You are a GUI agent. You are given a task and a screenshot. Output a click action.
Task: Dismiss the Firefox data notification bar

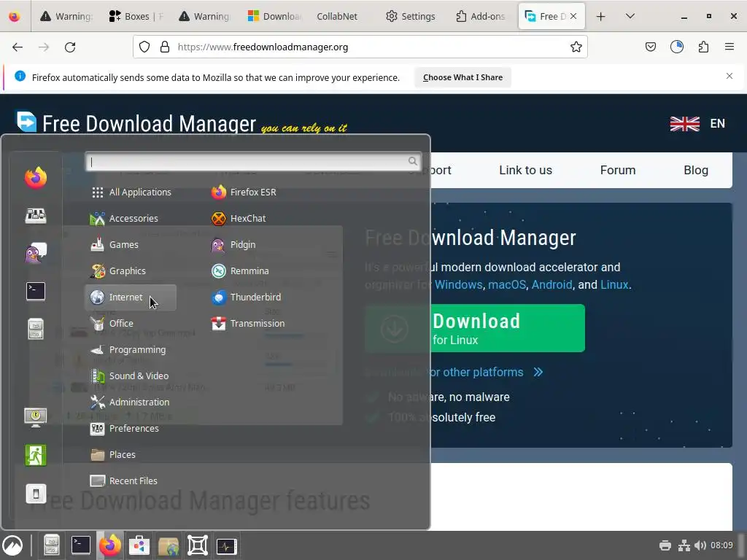pyautogui.click(x=729, y=76)
